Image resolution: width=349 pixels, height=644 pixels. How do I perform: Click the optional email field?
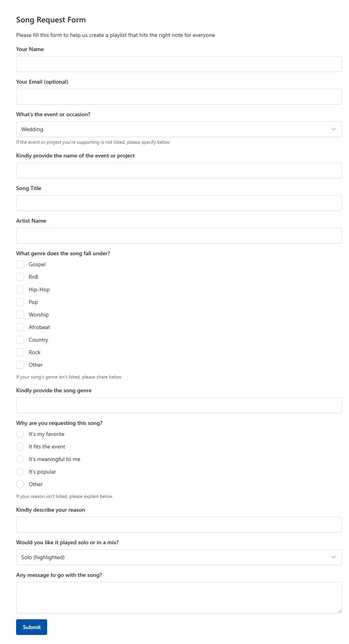click(x=179, y=96)
